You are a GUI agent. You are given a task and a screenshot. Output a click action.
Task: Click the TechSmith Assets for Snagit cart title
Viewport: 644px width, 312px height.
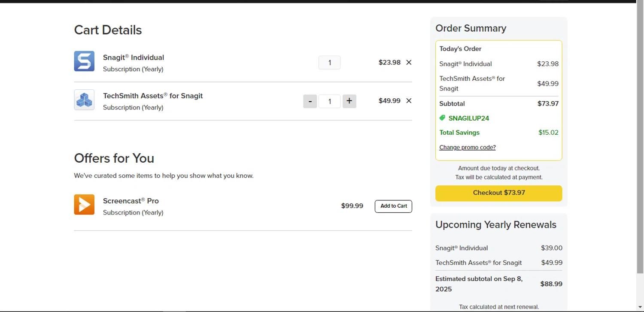tap(153, 96)
